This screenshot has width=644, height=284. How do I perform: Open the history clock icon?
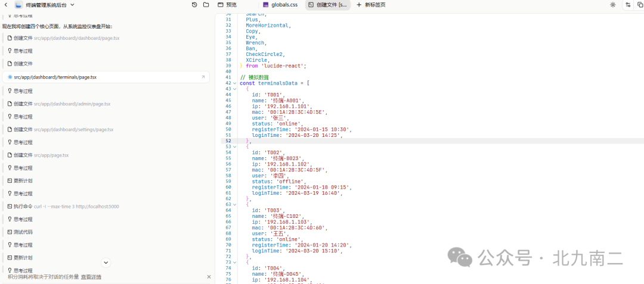tap(194, 5)
